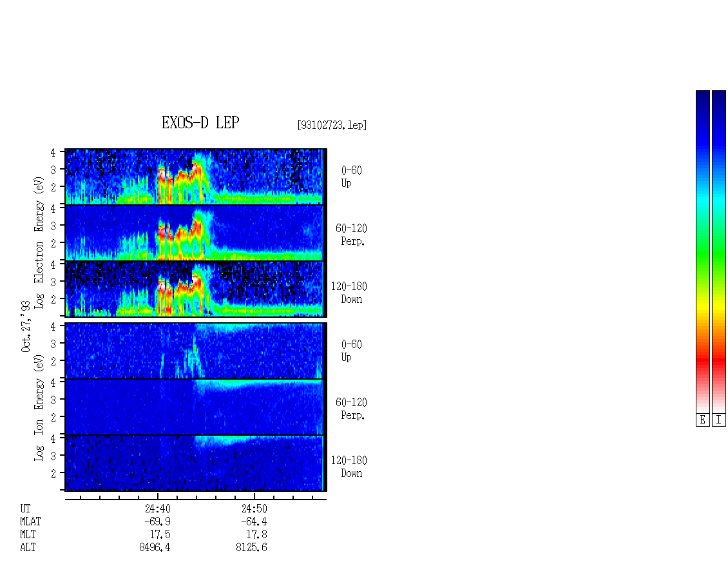728x564 pixels.
Task: Click the MLAT value -64.4
Action: pos(254,521)
